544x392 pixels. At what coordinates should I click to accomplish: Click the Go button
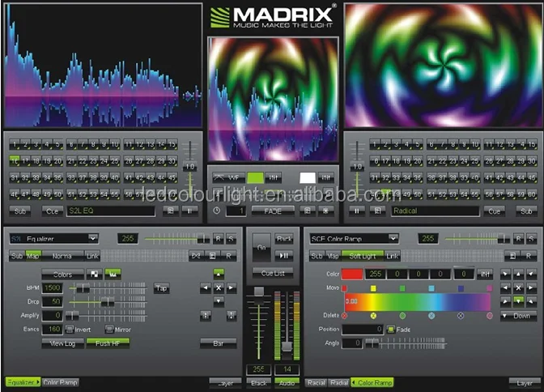(x=261, y=247)
